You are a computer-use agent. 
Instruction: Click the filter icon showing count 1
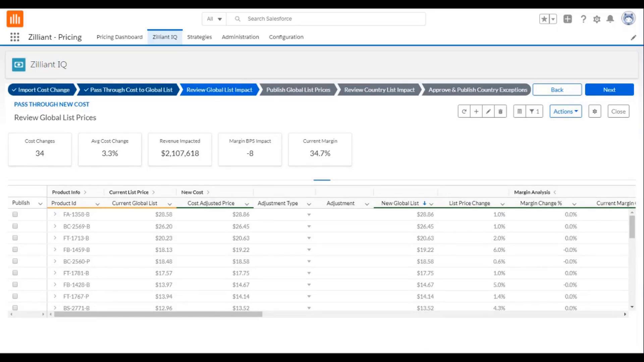pyautogui.click(x=535, y=111)
